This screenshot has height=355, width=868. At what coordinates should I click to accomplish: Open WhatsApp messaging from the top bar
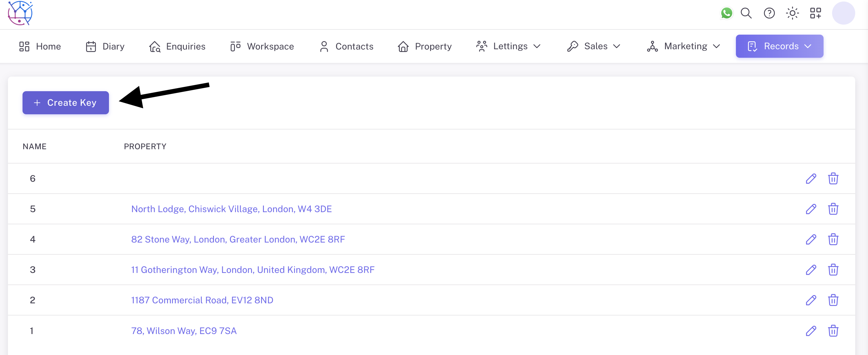point(727,13)
